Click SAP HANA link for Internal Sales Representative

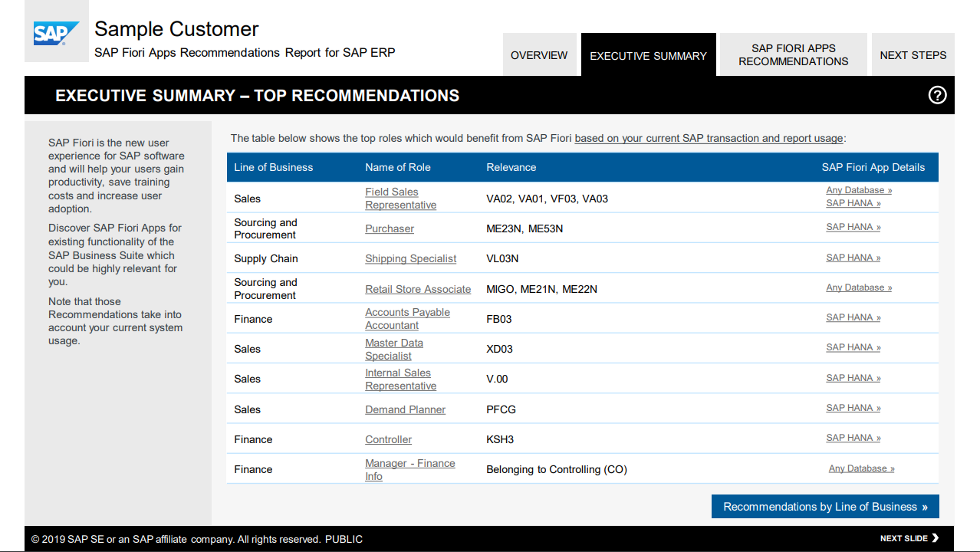coord(853,378)
